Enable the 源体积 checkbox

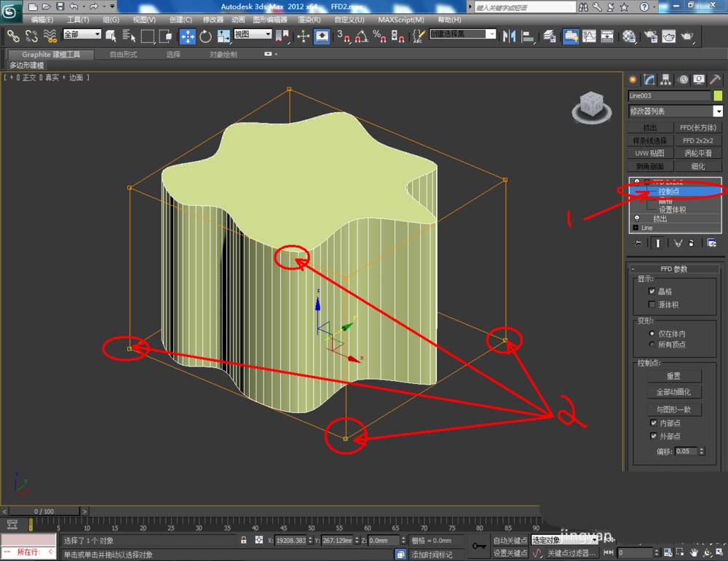click(652, 305)
